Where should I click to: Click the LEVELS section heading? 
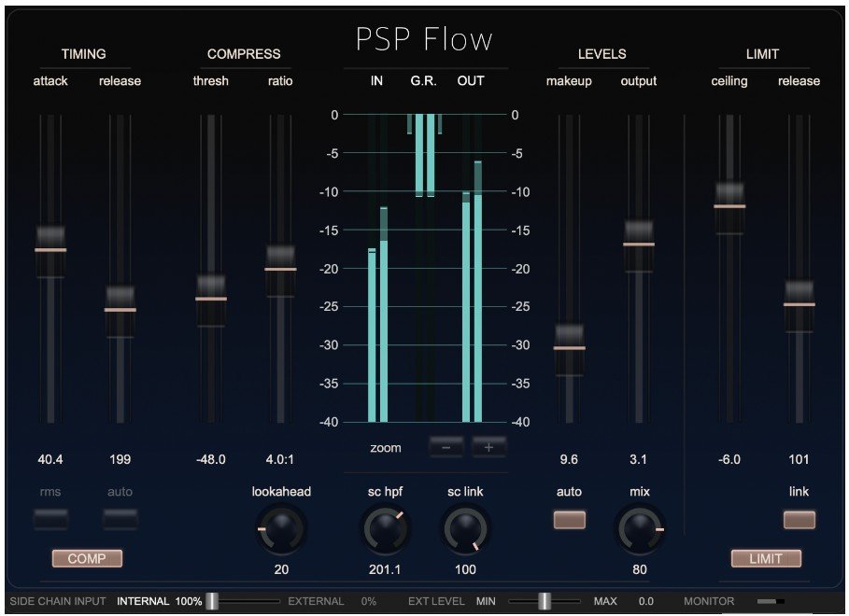click(602, 54)
